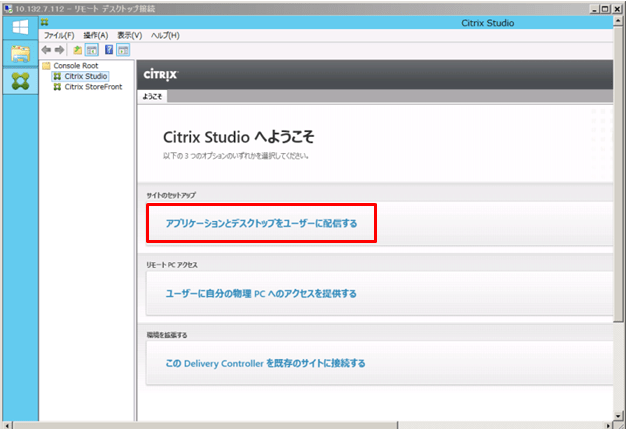Select Citrix Studio tree node

[x=86, y=76]
